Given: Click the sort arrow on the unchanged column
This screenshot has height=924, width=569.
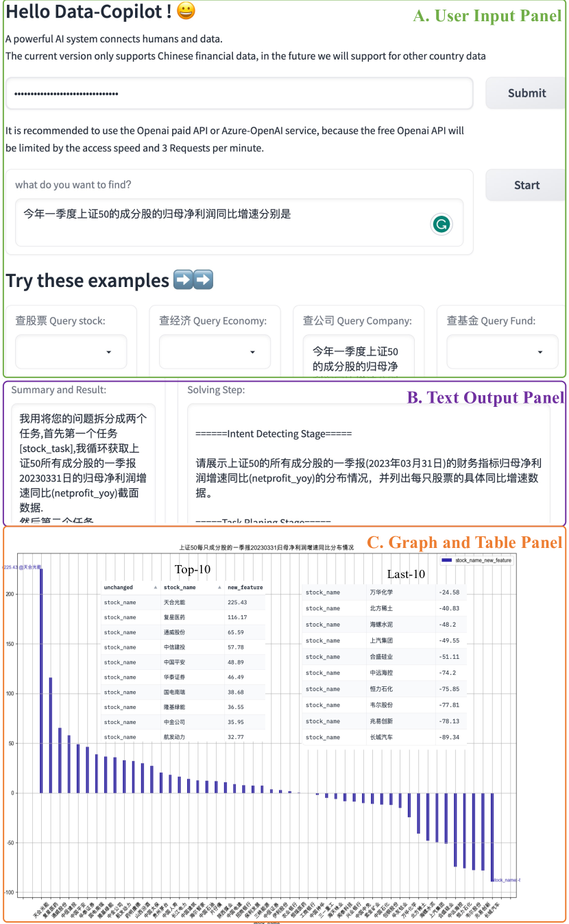Looking at the screenshot, I should [156, 588].
